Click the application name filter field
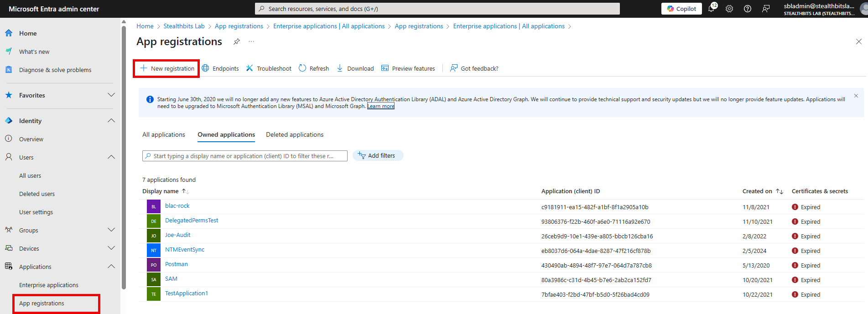Image resolution: width=868 pixels, height=314 pixels. click(245, 156)
